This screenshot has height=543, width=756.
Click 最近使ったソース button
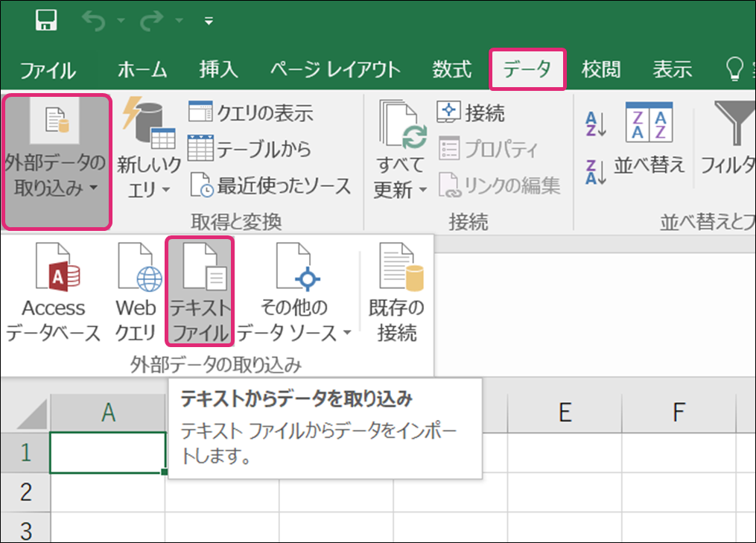pos(270,185)
